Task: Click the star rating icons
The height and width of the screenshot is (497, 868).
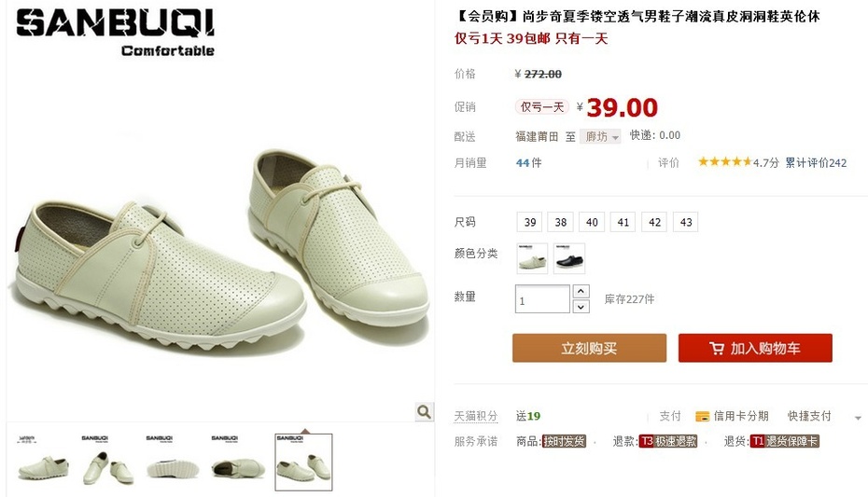Action: [724, 162]
